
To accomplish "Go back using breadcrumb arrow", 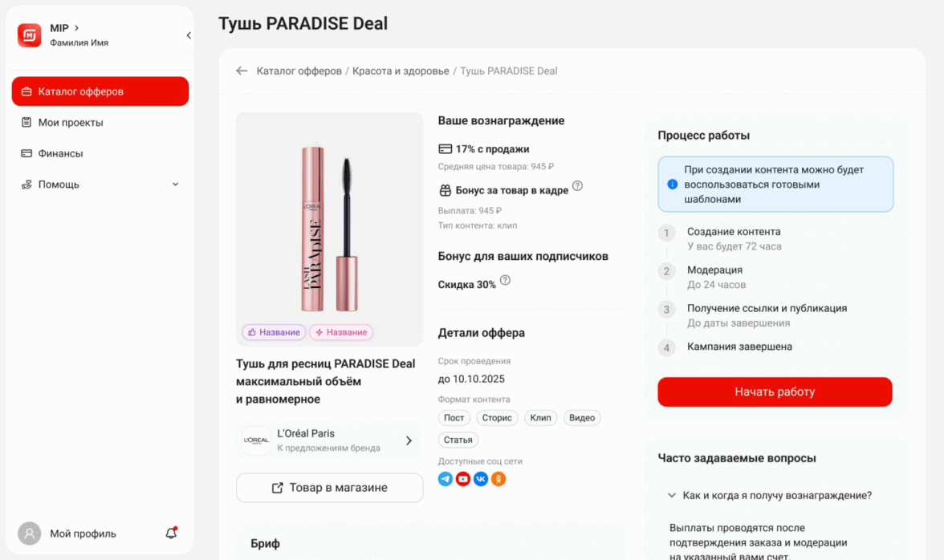I will [x=242, y=71].
